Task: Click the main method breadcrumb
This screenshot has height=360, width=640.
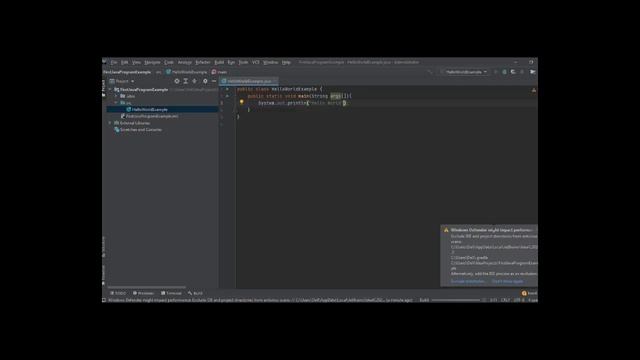Action: pos(220,72)
